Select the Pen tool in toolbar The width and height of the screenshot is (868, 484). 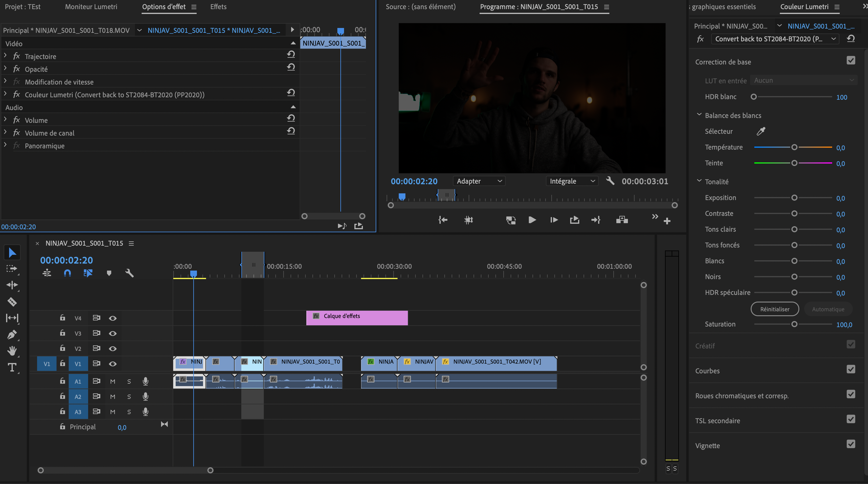point(12,334)
